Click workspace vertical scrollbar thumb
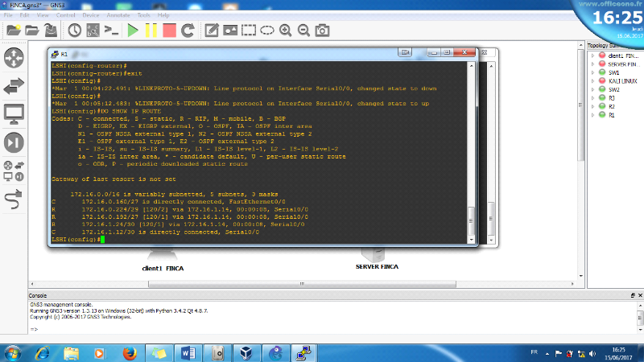644x362 pixels. (580, 105)
